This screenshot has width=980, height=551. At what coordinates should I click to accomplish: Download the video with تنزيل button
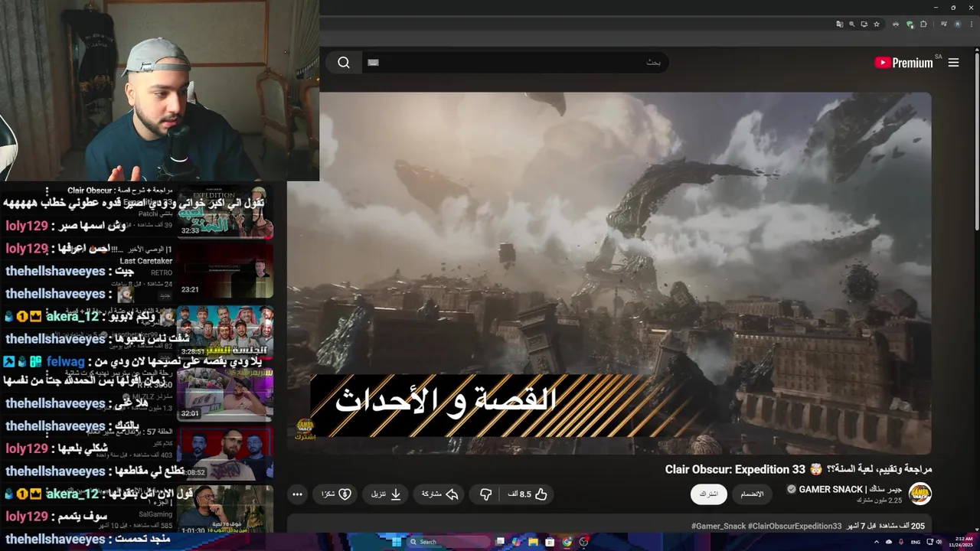pos(387,494)
